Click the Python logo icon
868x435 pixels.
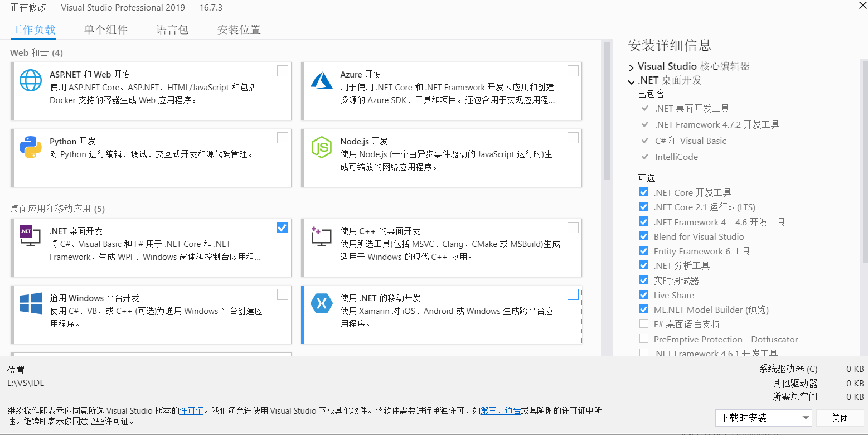click(x=31, y=147)
